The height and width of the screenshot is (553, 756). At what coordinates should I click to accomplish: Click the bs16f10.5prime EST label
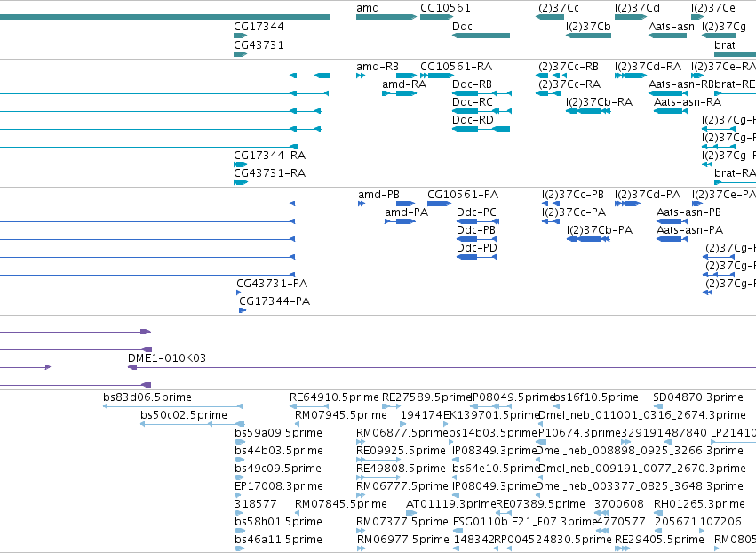(596, 397)
